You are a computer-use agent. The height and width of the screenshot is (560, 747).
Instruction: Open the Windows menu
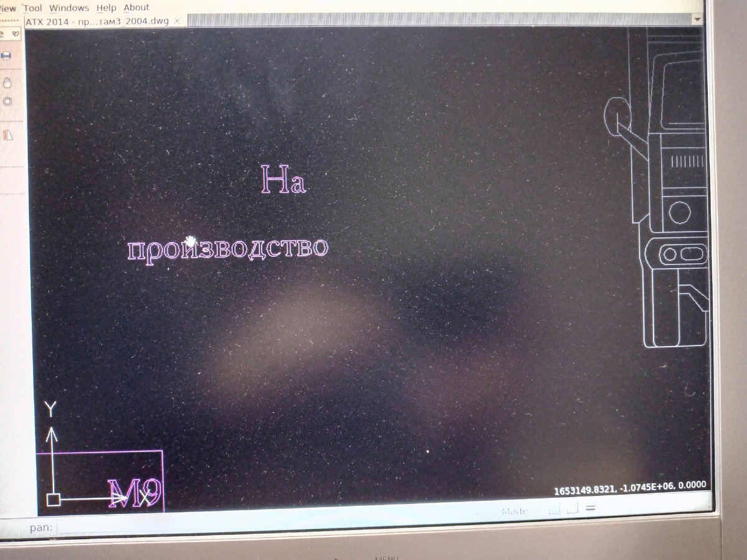69,8
